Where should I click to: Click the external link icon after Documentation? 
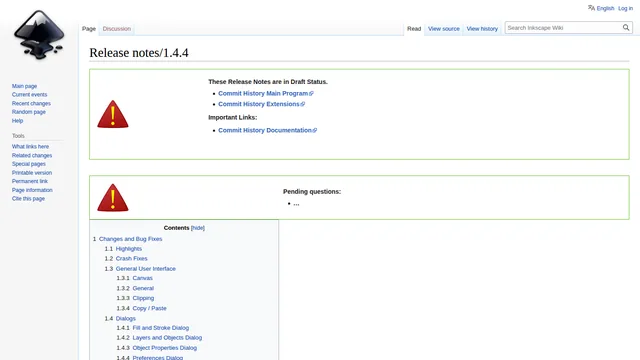(315, 131)
